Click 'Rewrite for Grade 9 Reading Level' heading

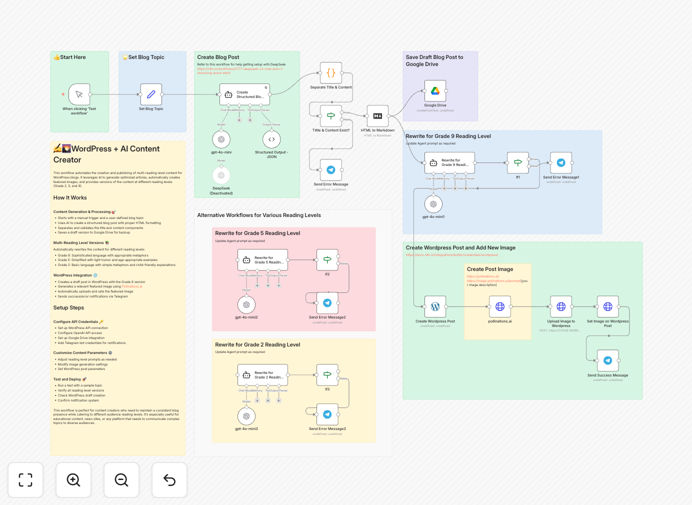tap(448, 136)
